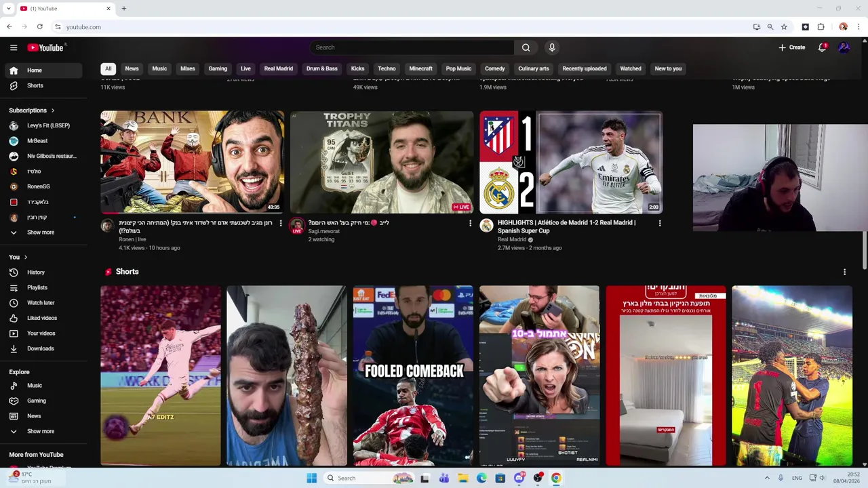Select the Real Madrid filter chip

[x=279, y=68]
